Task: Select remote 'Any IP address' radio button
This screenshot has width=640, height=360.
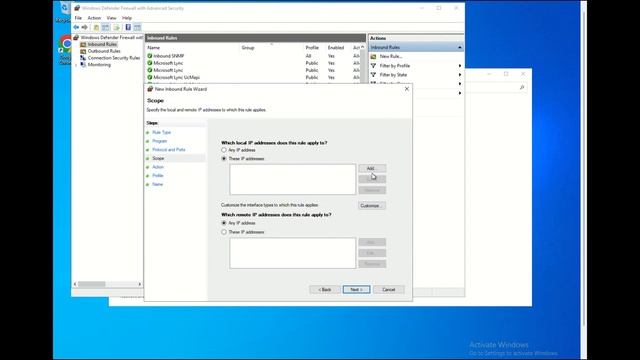Action: click(224, 223)
